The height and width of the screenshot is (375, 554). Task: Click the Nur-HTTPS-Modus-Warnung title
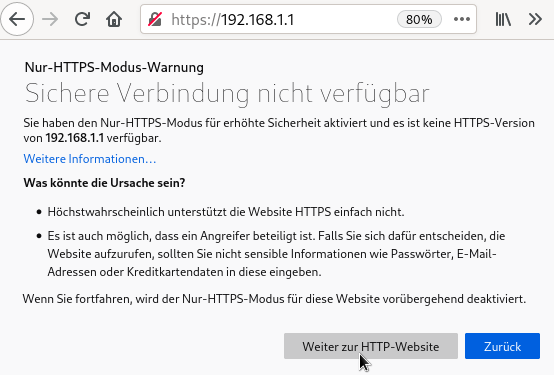(114, 67)
